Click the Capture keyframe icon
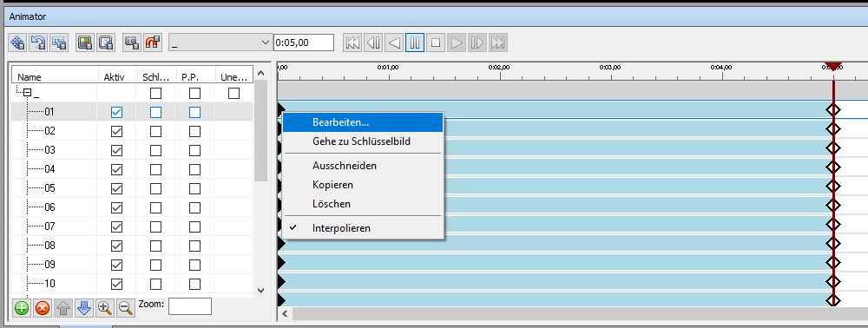 [132, 43]
